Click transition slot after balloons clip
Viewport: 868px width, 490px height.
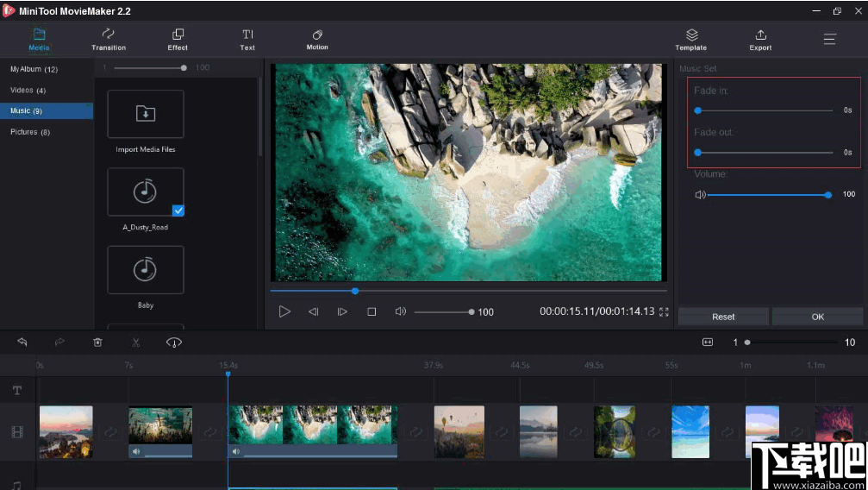(x=502, y=432)
